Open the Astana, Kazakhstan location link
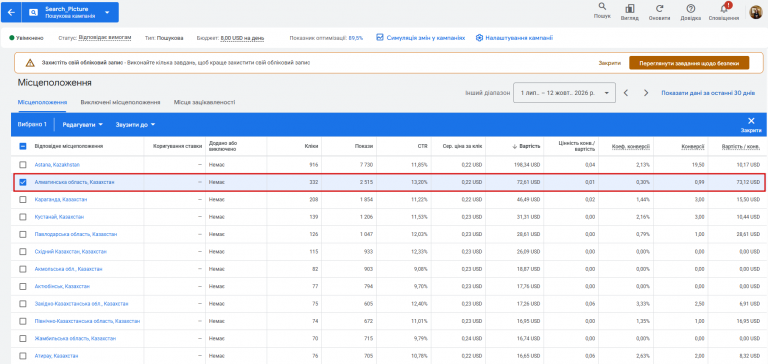Viewport: 768px width, 364px height. pyautogui.click(x=57, y=165)
